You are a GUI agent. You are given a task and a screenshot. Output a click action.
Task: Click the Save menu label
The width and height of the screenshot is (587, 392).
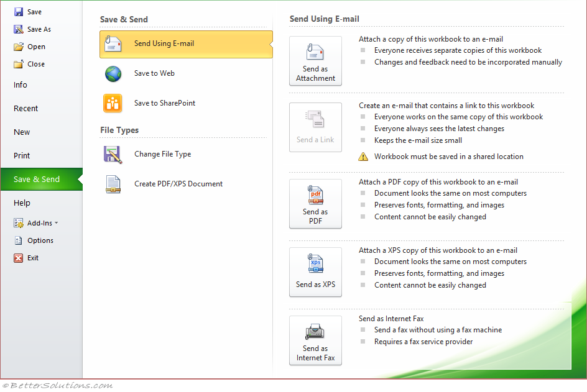pos(34,12)
